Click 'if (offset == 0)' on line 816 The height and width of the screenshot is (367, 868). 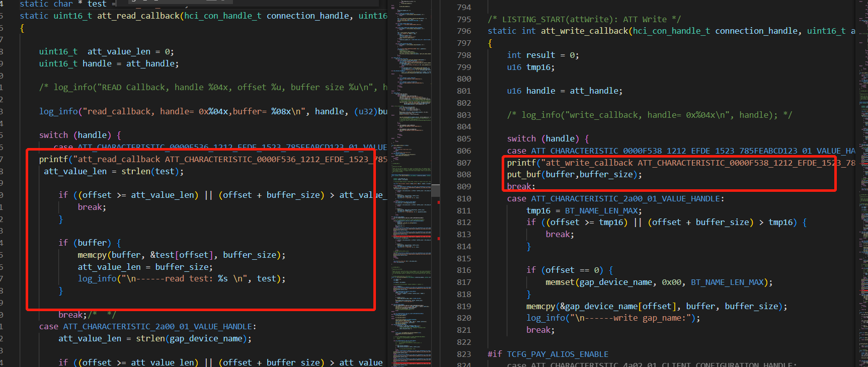pyautogui.click(x=570, y=270)
